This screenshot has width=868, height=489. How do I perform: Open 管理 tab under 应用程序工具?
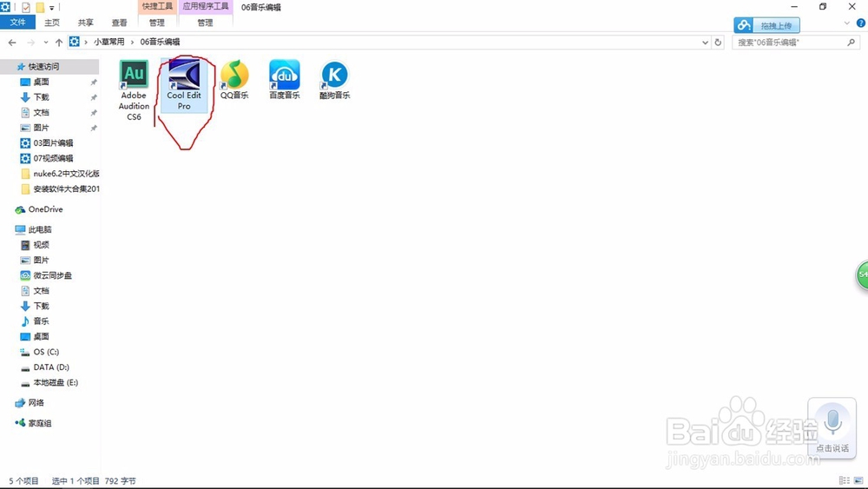205,23
